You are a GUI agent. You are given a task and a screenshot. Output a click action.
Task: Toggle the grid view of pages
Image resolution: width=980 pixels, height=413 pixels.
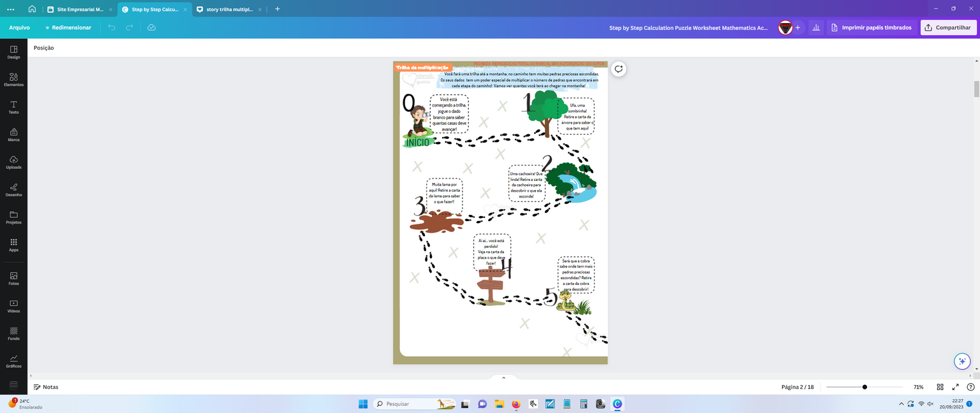tap(940, 387)
